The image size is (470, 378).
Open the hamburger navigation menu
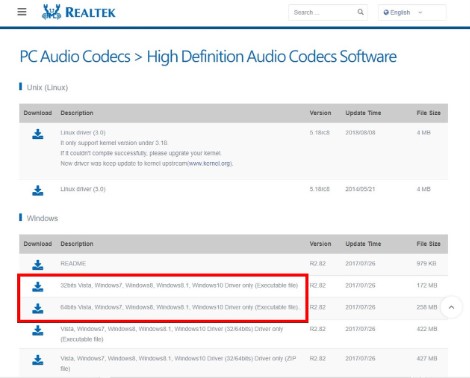point(22,12)
